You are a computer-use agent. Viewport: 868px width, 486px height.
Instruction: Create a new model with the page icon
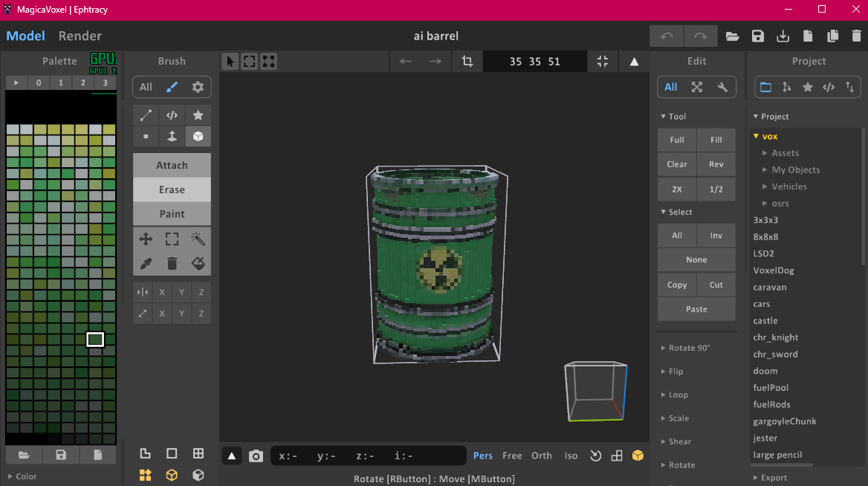point(808,36)
